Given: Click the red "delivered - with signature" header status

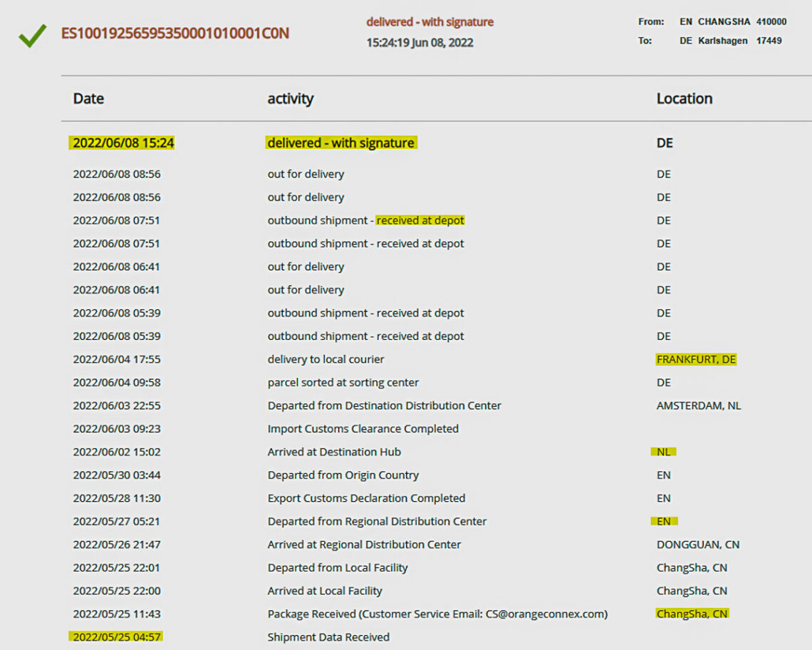Looking at the screenshot, I should point(430,22).
